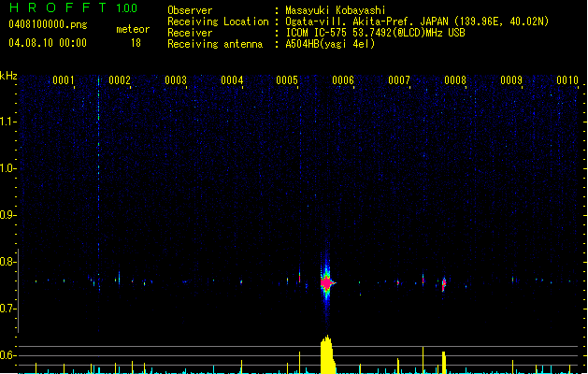
Task: Click the bright meteor echo near 0006
Action: tap(326, 281)
